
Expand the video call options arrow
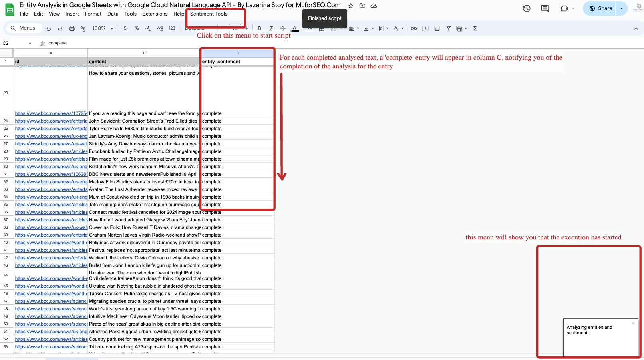[x=573, y=8]
